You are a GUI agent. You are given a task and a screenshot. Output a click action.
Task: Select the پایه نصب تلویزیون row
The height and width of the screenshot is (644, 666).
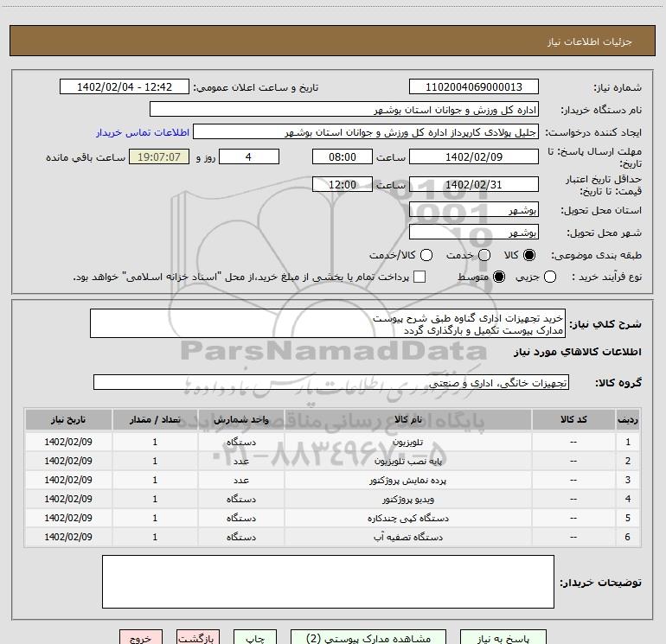332,461
